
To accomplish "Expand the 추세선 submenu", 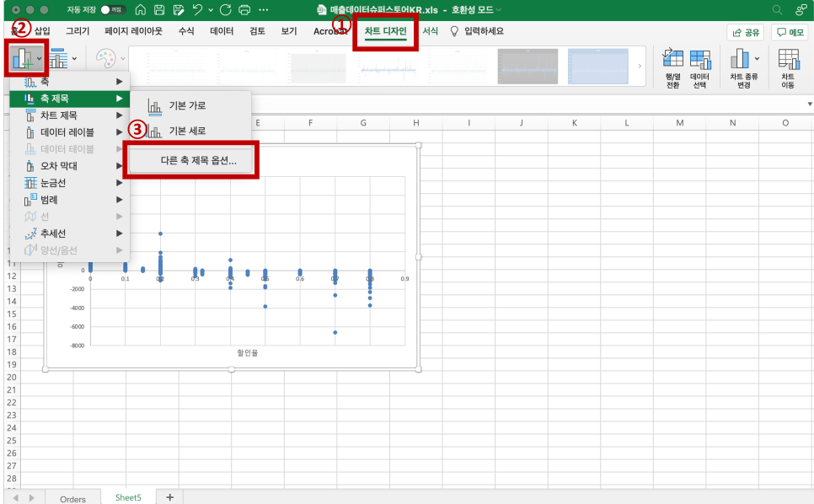I will (70, 233).
